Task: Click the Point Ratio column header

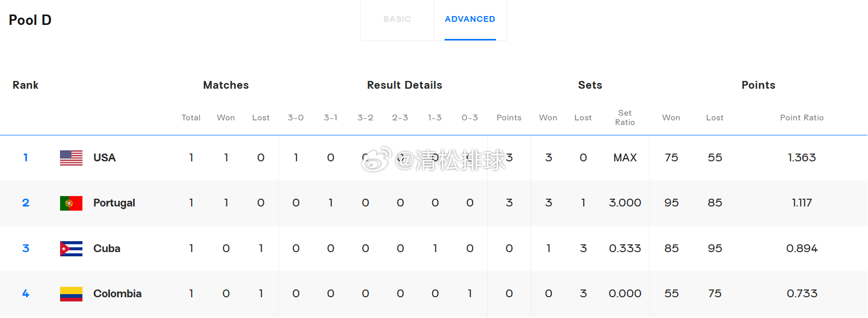Action: [x=802, y=118]
